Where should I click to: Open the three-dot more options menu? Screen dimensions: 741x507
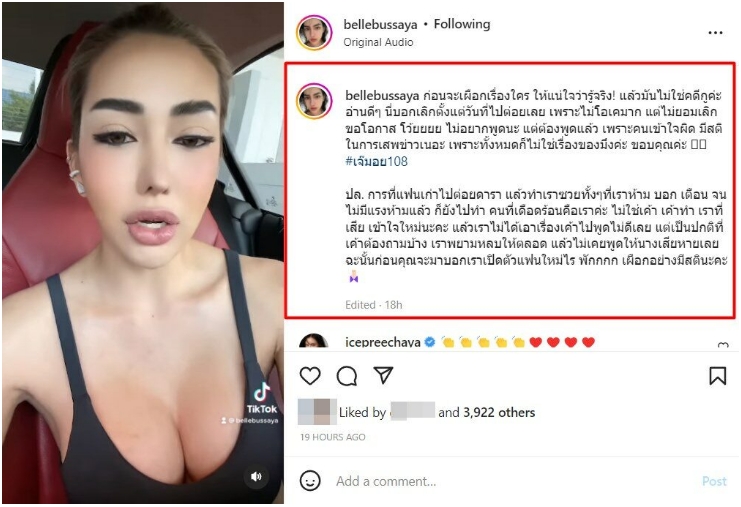715,33
